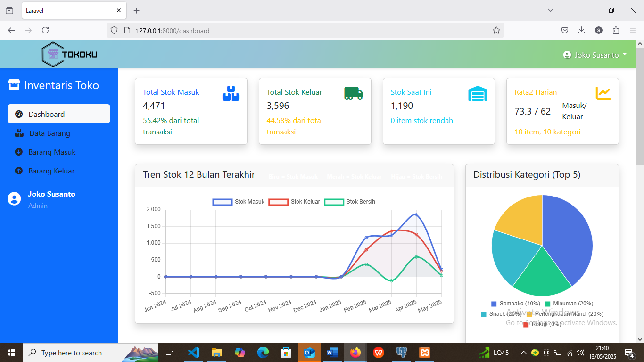
Task: Open the Joko Susanto account dropdown
Action: (595, 54)
